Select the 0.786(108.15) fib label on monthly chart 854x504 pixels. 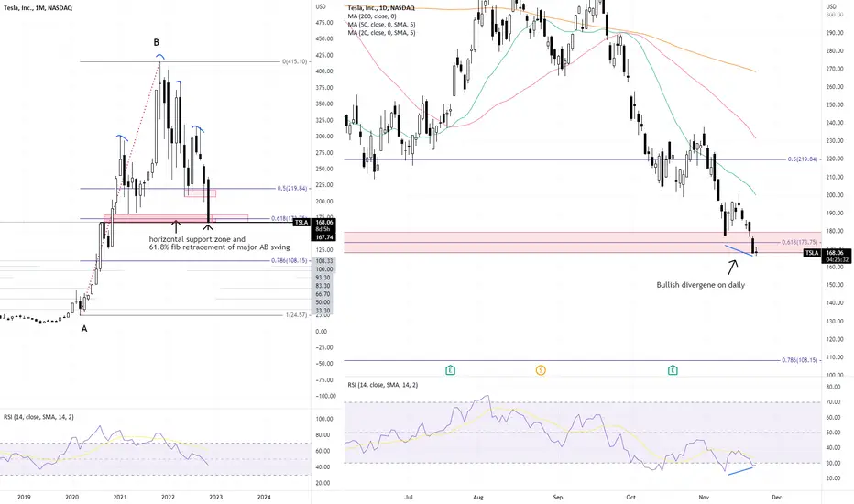[x=290, y=261]
